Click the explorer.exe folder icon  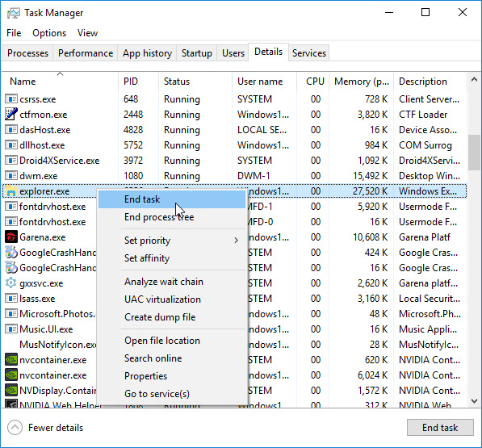11,191
